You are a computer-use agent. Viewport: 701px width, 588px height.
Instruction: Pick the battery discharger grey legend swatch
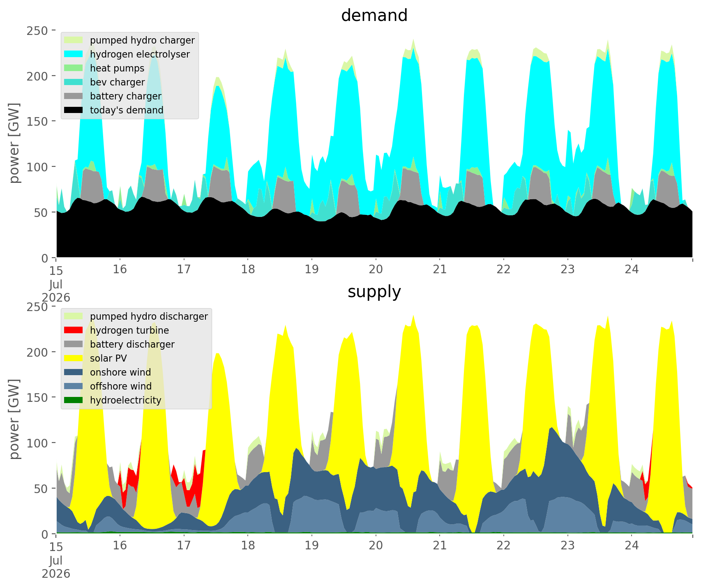74,344
